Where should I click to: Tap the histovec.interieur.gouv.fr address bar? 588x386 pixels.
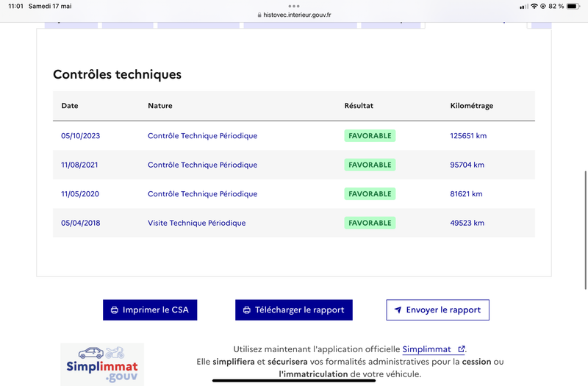294,15
